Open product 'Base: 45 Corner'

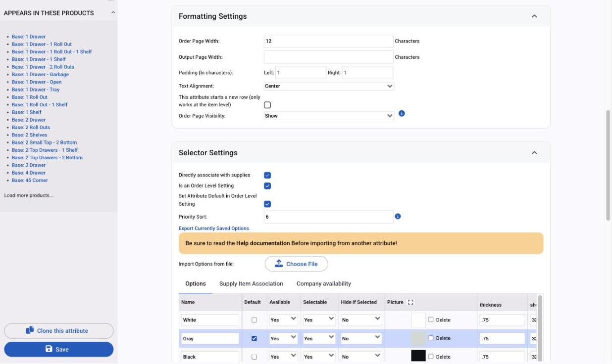point(30,180)
